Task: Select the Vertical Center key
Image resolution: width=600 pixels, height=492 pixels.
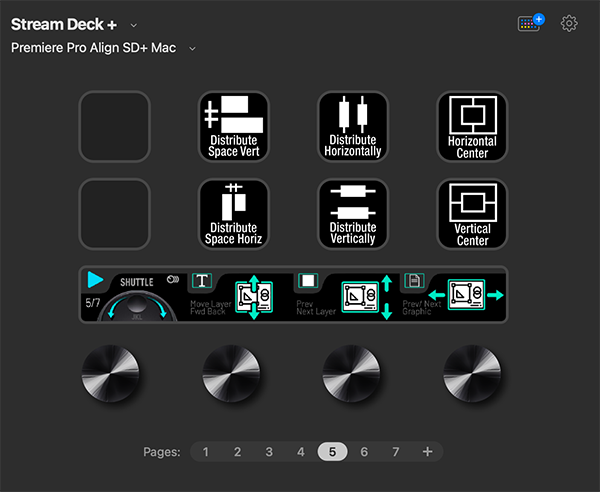Action: [x=472, y=214]
